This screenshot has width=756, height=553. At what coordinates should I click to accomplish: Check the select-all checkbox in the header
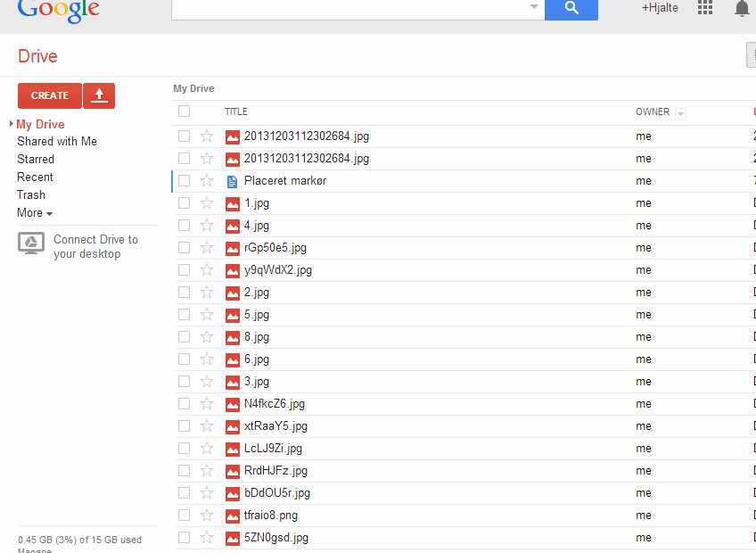pyautogui.click(x=184, y=111)
